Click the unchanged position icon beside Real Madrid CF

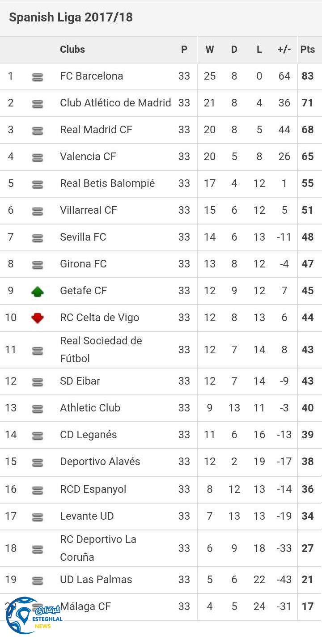pyautogui.click(x=38, y=131)
